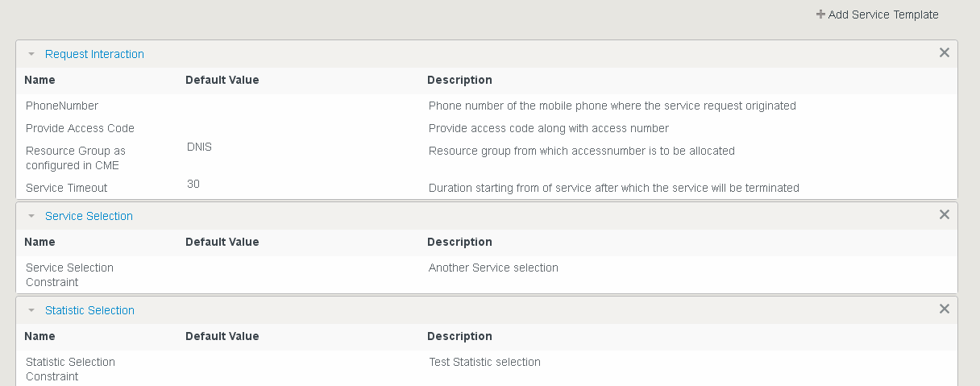Click Default Value header in Request Interaction
This screenshot has width=980, height=386.
coord(222,80)
